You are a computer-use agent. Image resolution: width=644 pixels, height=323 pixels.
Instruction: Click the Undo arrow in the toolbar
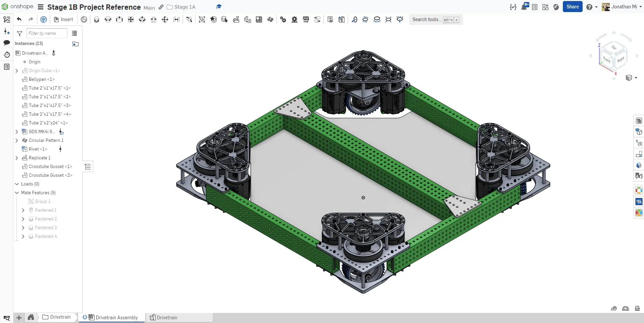coord(19,19)
